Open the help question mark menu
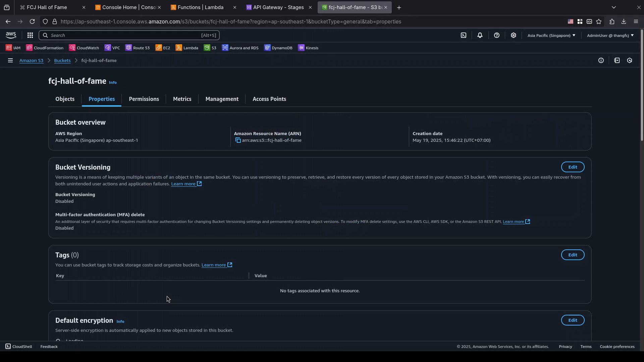 (x=497, y=35)
